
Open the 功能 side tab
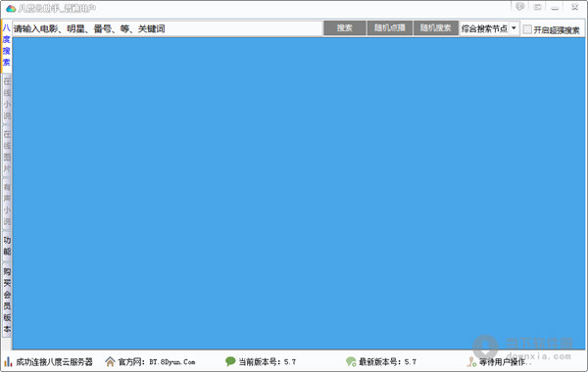point(7,246)
